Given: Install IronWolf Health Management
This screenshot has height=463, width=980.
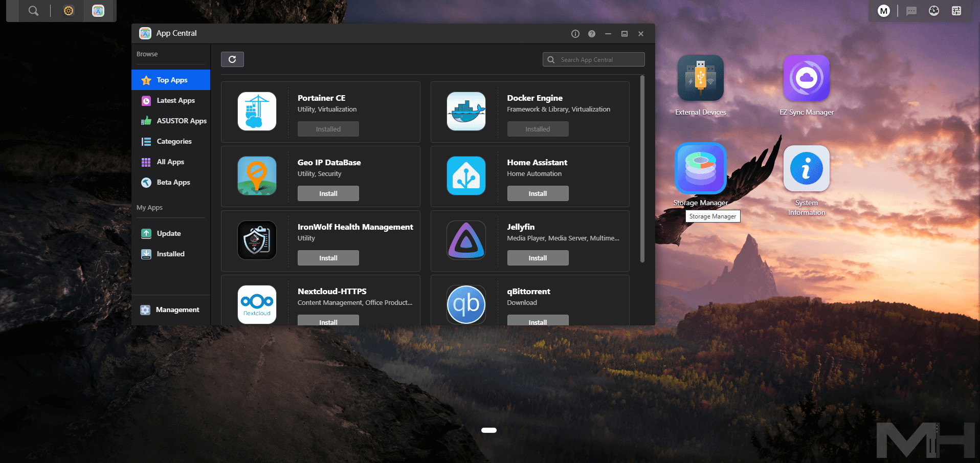Looking at the screenshot, I should 328,258.
